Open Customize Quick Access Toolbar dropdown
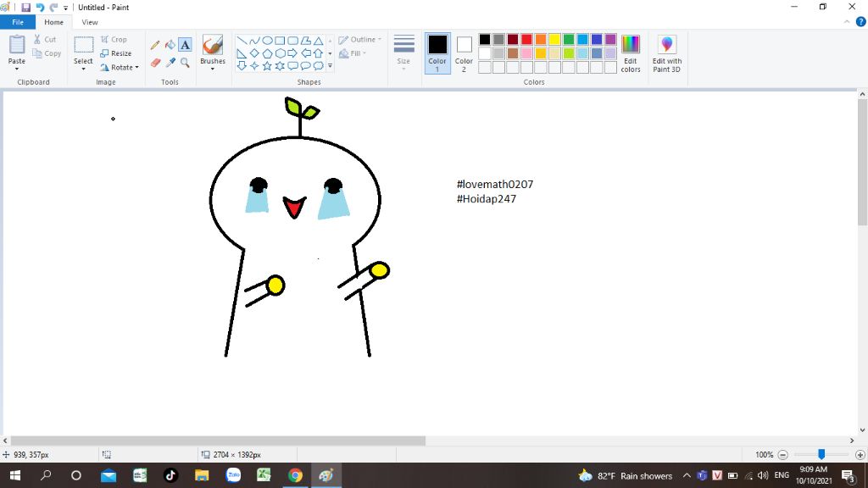Screen dimensions: 868x488 (x=65, y=8)
